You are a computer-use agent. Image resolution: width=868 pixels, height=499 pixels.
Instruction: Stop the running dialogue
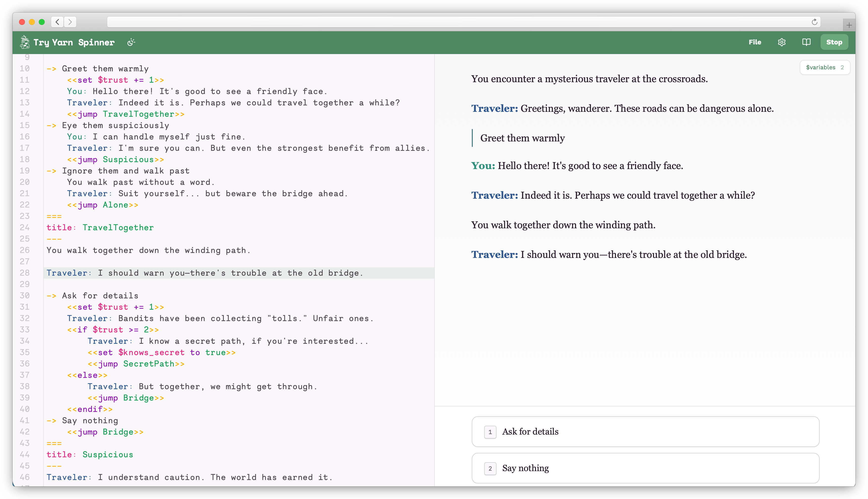tap(834, 42)
